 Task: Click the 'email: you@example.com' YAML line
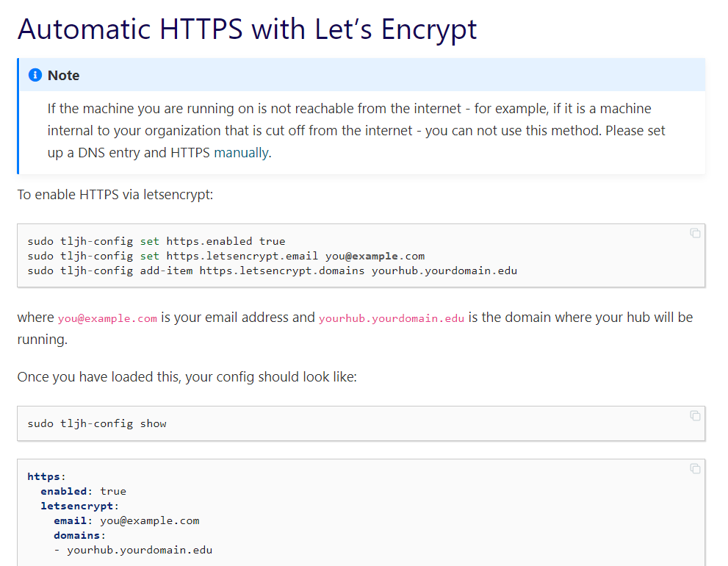[x=126, y=520]
